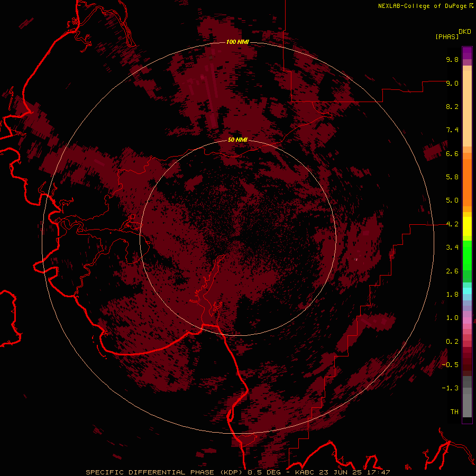
Task: Click the NEXLAB-College of DuPage watermark text
Action: click(x=422, y=6)
